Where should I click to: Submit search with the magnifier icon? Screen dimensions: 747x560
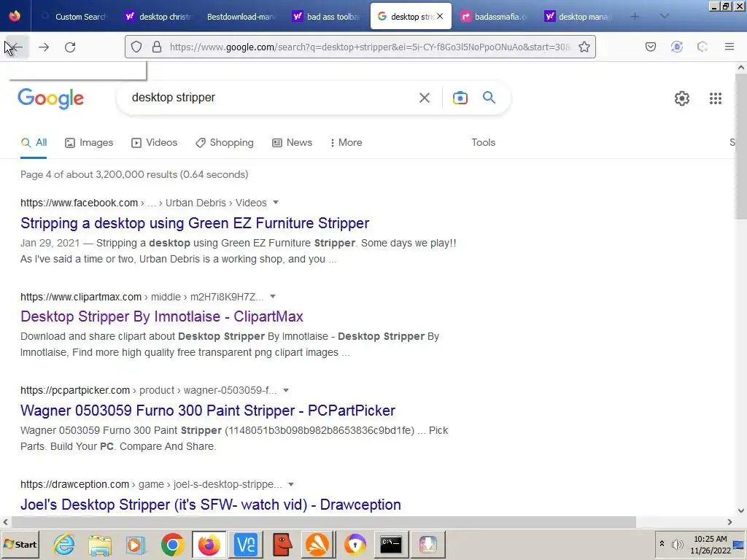point(489,98)
